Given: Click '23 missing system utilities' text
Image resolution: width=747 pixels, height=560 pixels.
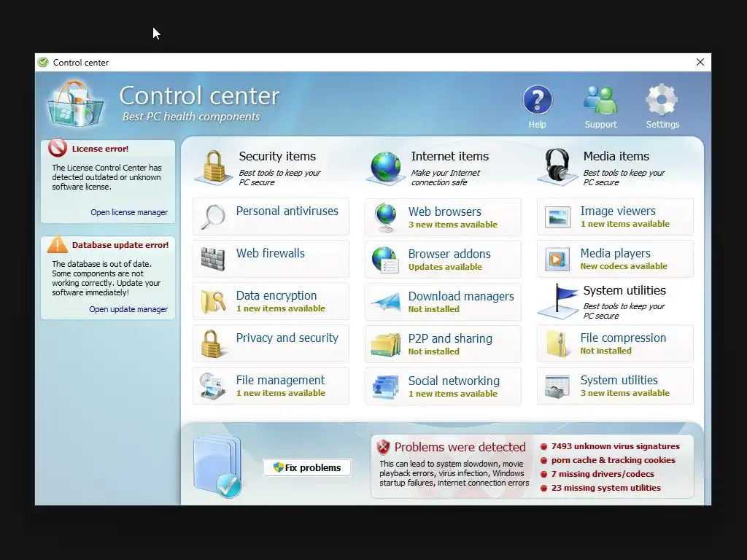Looking at the screenshot, I should [605, 488].
